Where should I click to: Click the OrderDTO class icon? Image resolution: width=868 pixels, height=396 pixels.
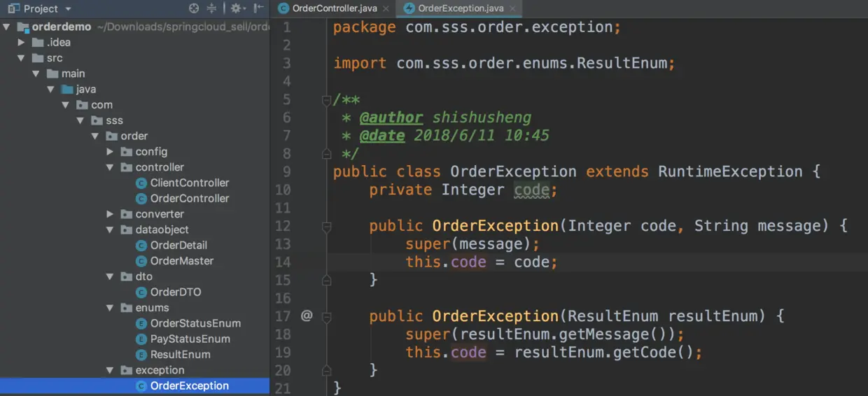(141, 292)
